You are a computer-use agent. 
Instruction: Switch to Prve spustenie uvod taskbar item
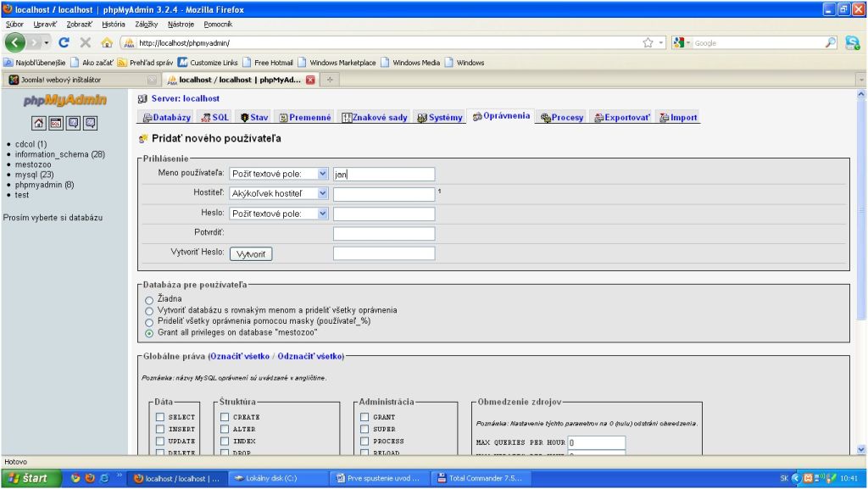click(379, 478)
